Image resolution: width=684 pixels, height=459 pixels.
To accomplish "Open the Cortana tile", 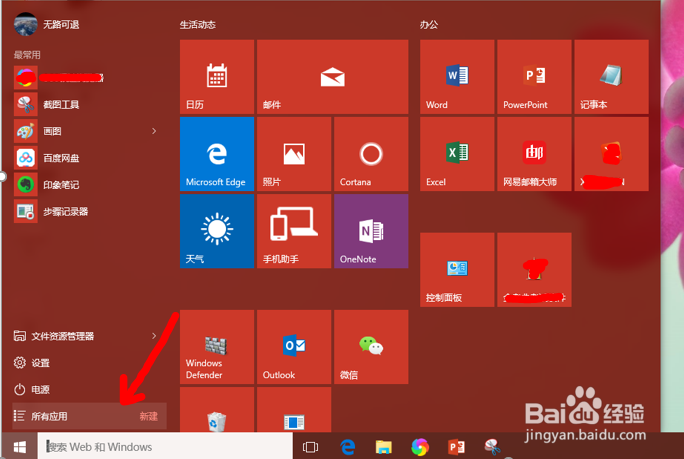I will [371, 154].
